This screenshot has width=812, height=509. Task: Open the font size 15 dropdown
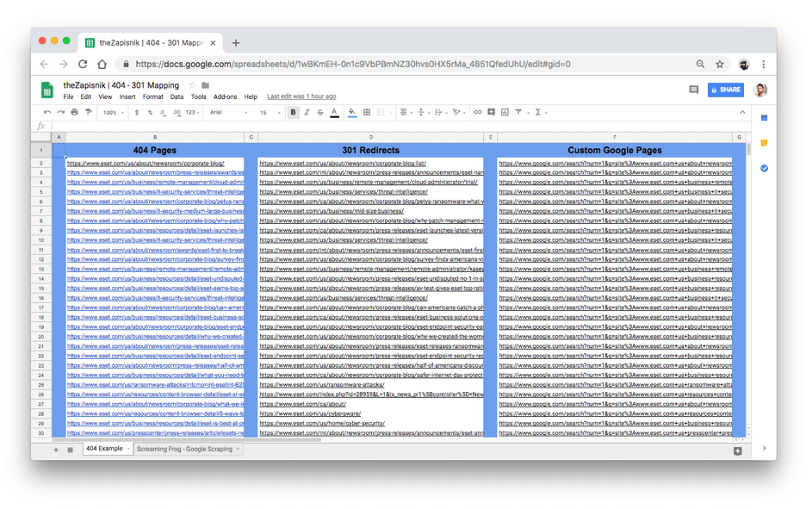click(x=270, y=112)
